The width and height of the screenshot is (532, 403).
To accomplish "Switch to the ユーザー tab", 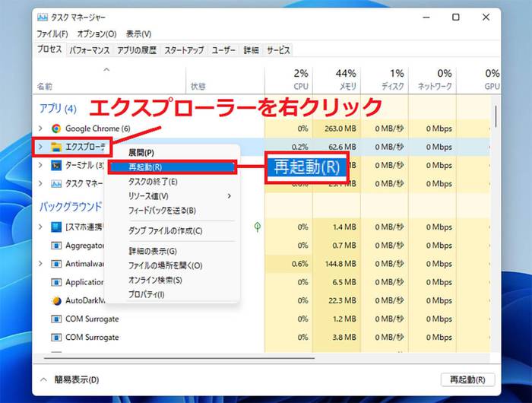I will pos(223,50).
